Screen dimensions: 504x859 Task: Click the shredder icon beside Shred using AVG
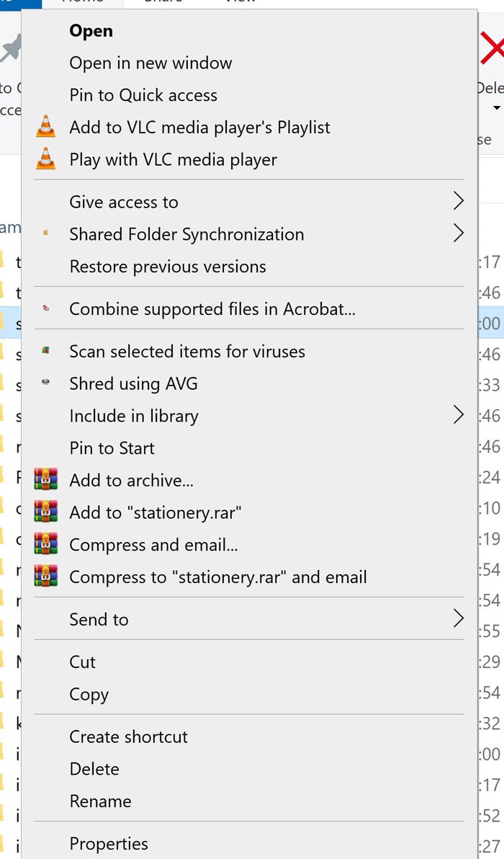point(46,383)
